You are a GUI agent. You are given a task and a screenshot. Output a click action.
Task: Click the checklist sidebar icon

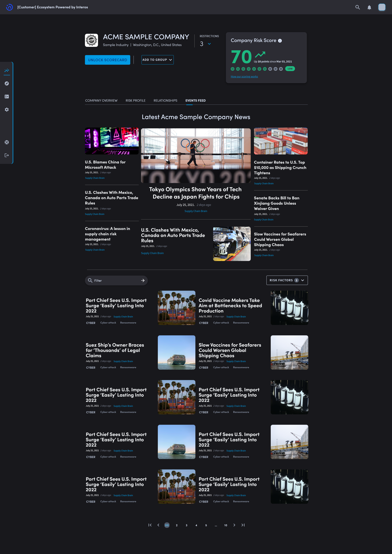click(7, 97)
